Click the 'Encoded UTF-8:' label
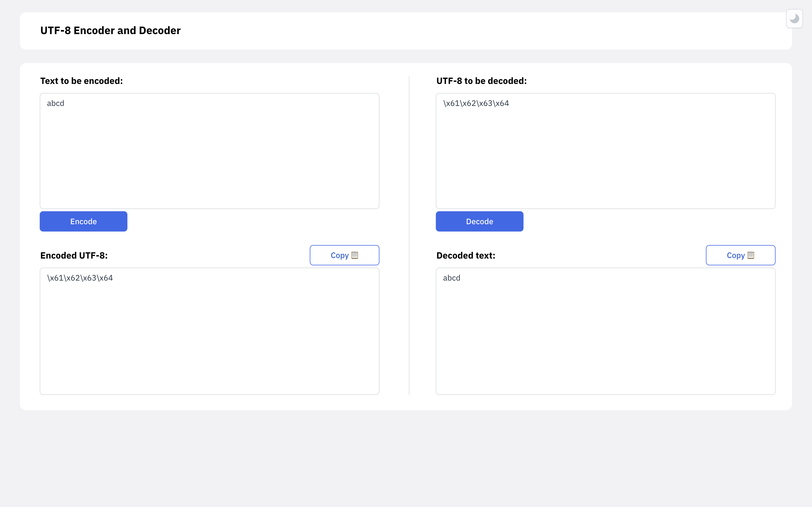812x507 pixels. click(x=74, y=255)
